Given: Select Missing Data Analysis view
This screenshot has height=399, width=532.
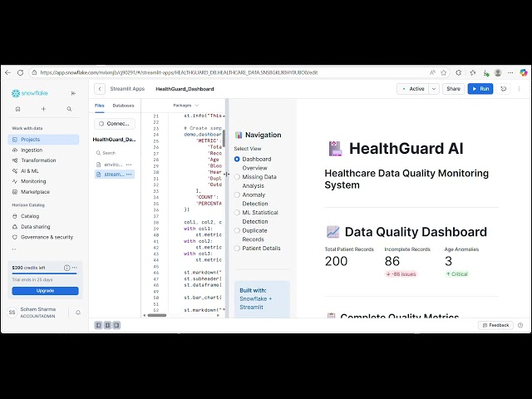Looking at the screenshot, I should 237,177.
